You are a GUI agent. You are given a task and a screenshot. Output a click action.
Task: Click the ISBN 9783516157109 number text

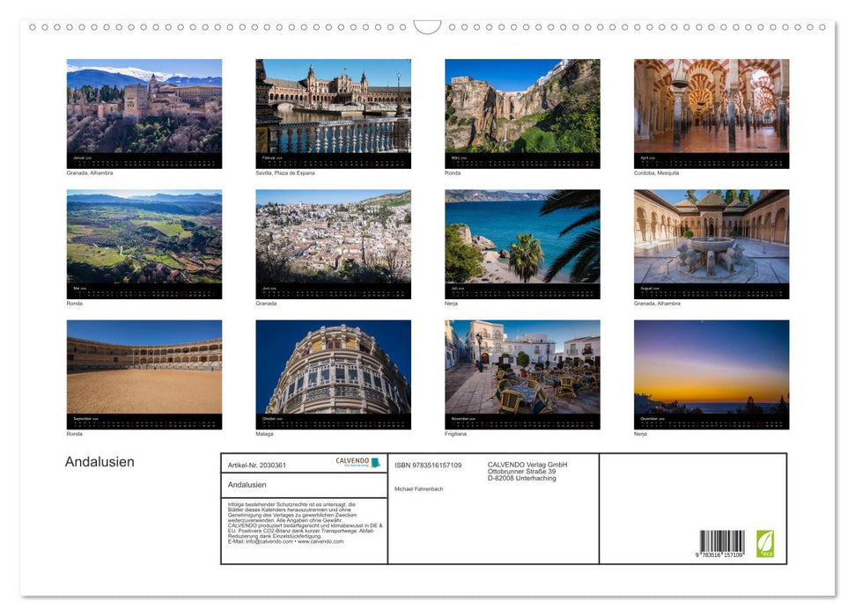[x=428, y=465]
